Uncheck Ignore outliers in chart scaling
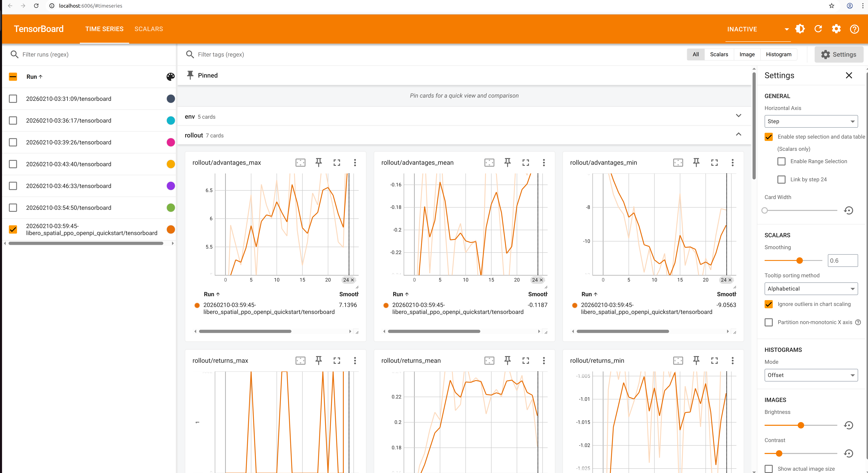Viewport: 868px width, 473px height. 769,304
